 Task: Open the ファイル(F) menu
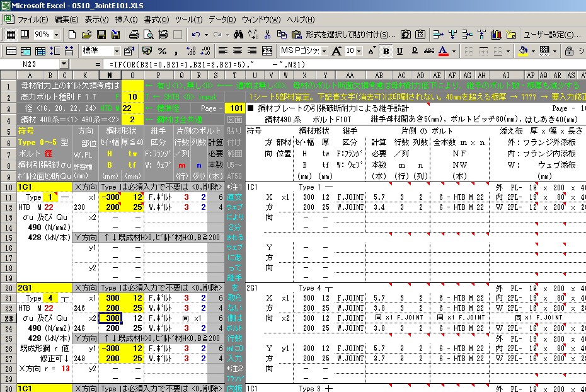pyautogui.click(x=33, y=20)
